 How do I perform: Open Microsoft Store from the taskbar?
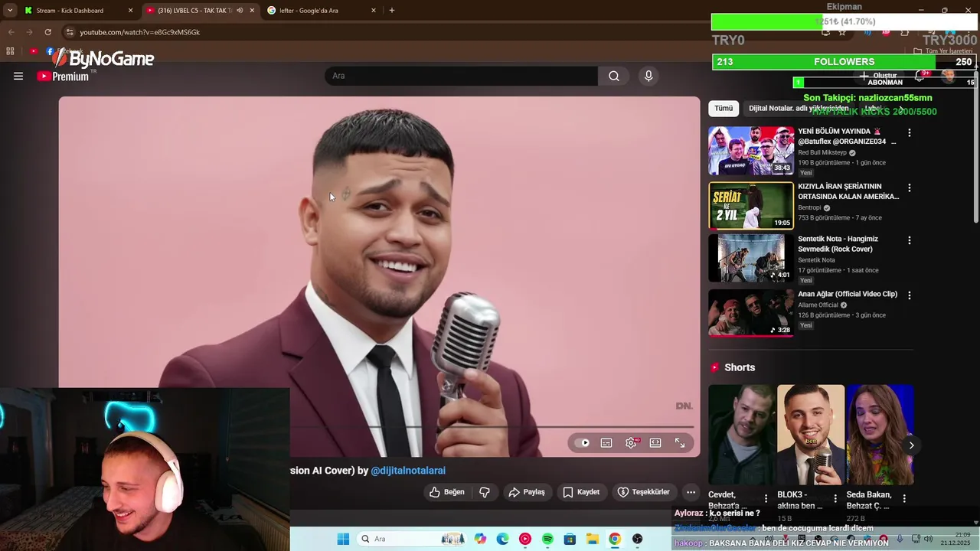coord(570,539)
